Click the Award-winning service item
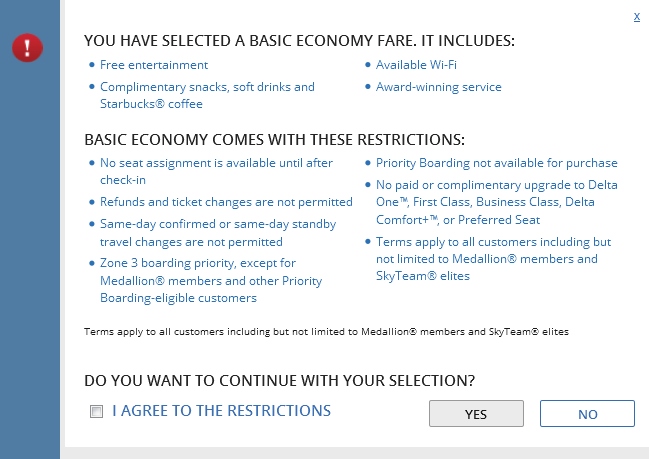 tap(438, 87)
